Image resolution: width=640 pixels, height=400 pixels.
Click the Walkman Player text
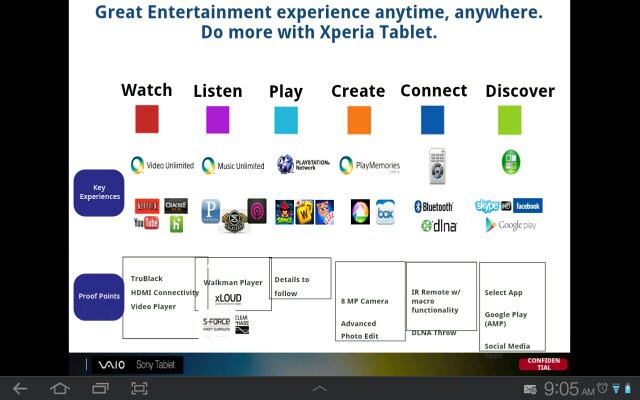(233, 282)
